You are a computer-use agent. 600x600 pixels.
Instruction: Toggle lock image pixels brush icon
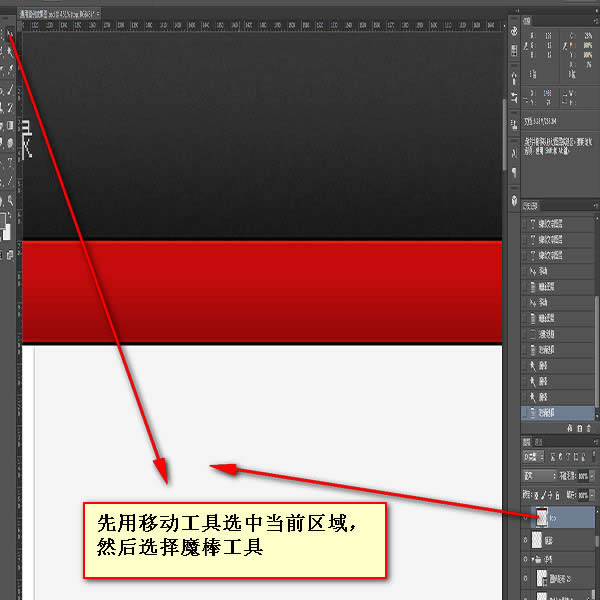click(x=544, y=496)
